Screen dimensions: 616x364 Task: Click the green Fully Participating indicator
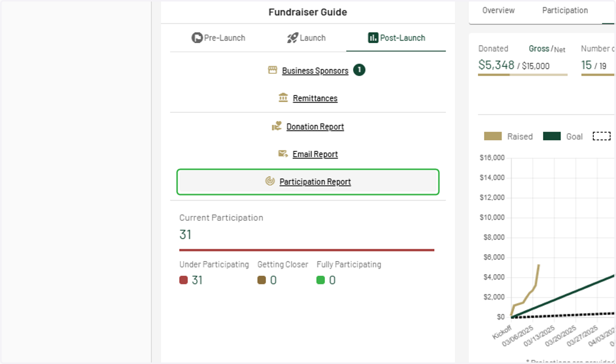321,280
